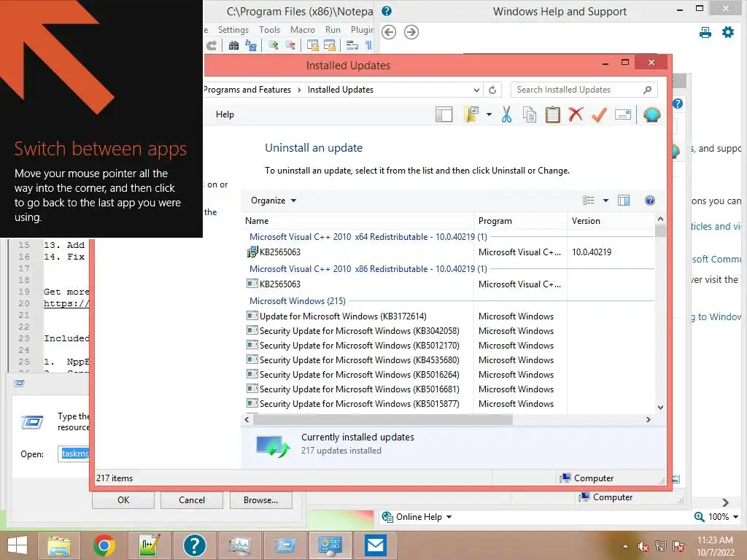Click the Print icon in Help and Support
Image resolution: width=747 pixels, height=560 pixels.
(x=705, y=32)
